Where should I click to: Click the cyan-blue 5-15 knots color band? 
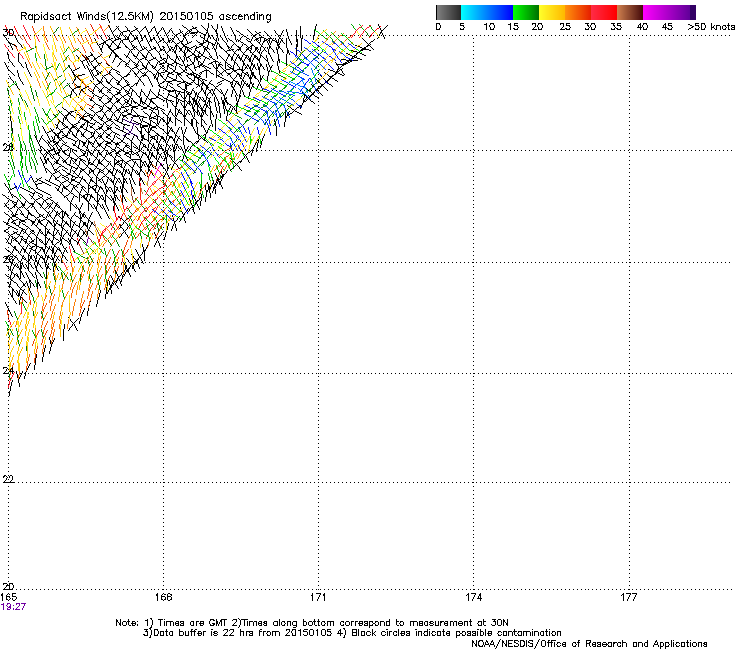487,12
